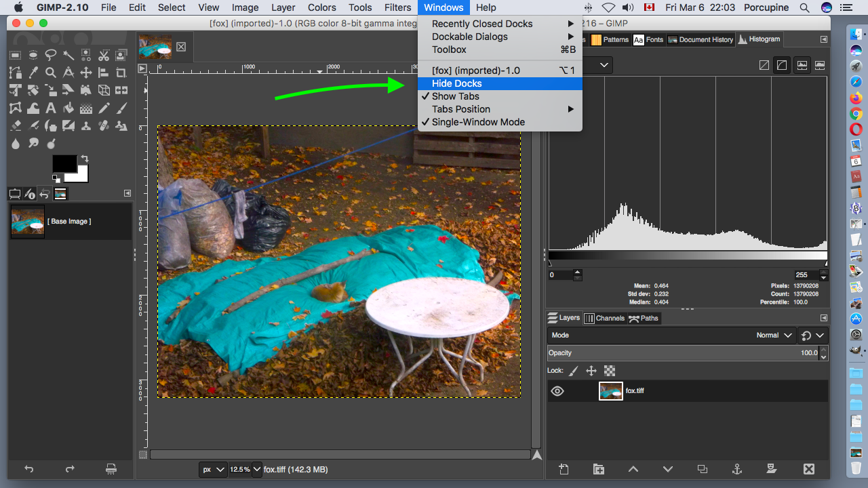
Task: Switch to the Channels tab
Action: click(x=604, y=318)
